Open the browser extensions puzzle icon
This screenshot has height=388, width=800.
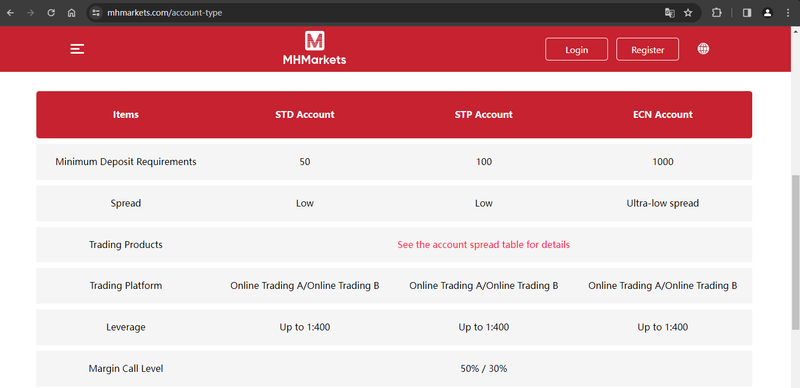tap(716, 13)
